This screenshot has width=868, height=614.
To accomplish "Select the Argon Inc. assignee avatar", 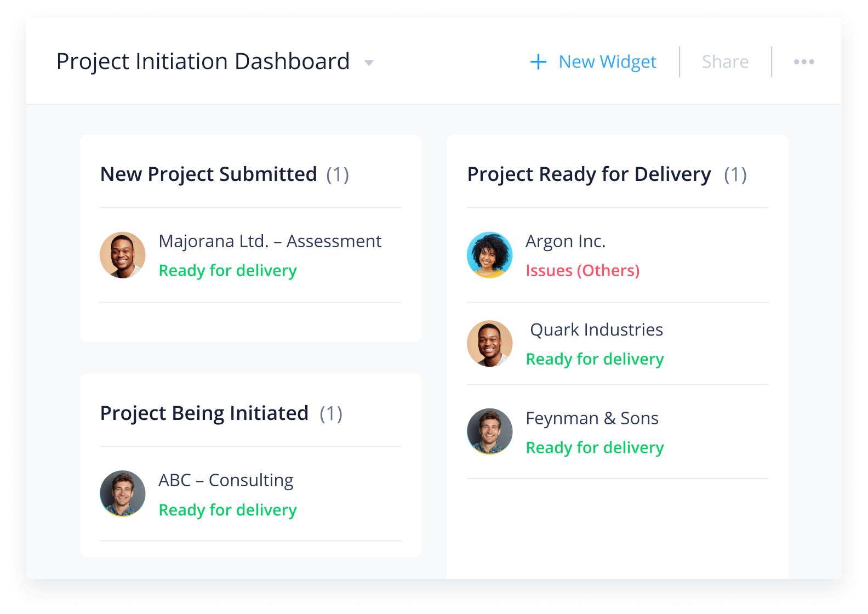I will 490,255.
